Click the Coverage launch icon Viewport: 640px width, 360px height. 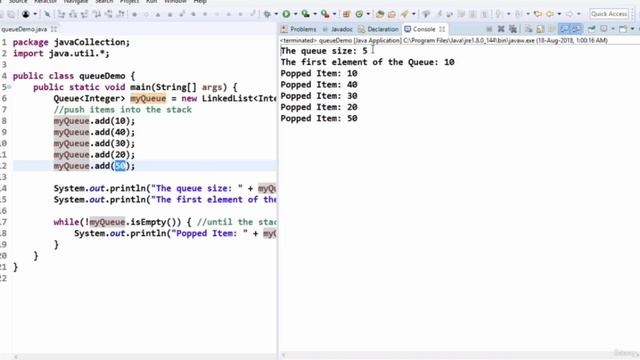[305, 14]
